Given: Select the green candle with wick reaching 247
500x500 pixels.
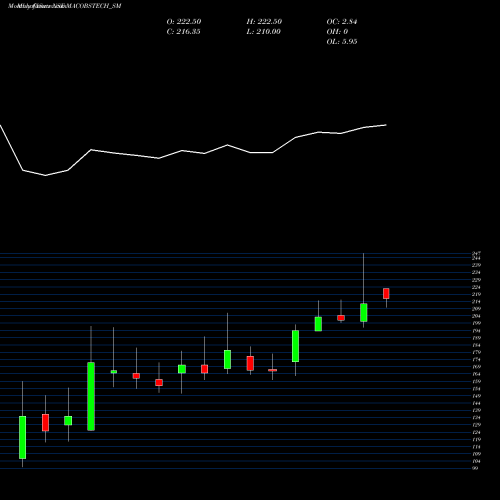Looking at the screenshot, I should pyautogui.click(x=364, y=312).
